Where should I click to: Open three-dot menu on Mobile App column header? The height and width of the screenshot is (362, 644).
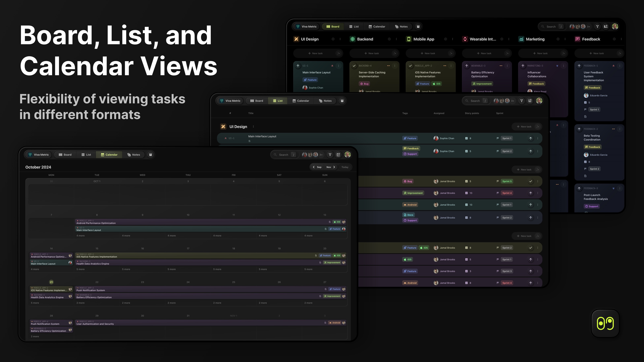tap(452, 39)
